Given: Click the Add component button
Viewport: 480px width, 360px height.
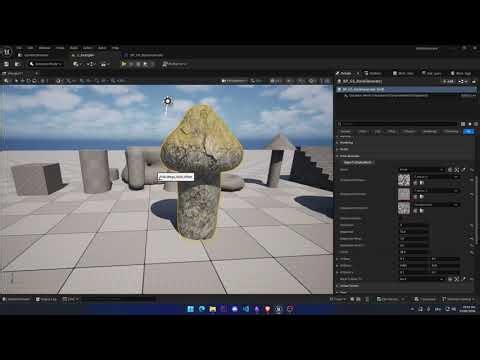Looking at the screenshot, I should (449, 81).
